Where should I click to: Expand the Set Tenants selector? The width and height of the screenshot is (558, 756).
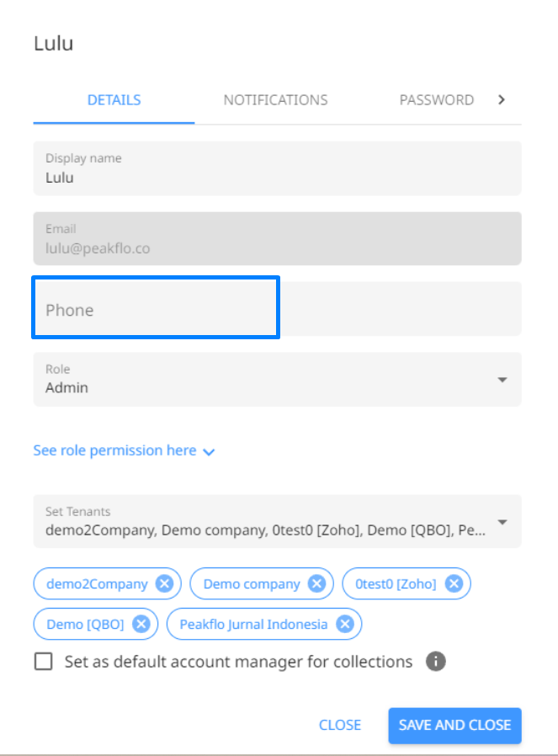tap(502, 521)
